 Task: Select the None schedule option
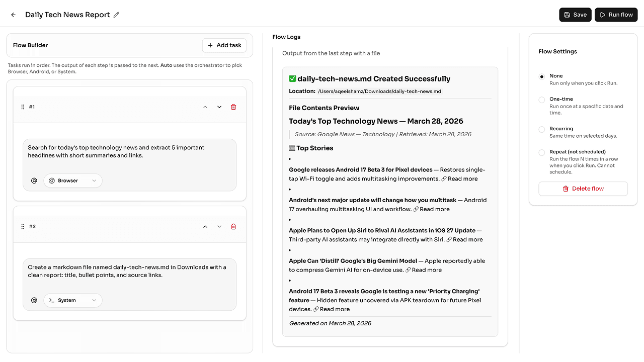tap(542, 76)
